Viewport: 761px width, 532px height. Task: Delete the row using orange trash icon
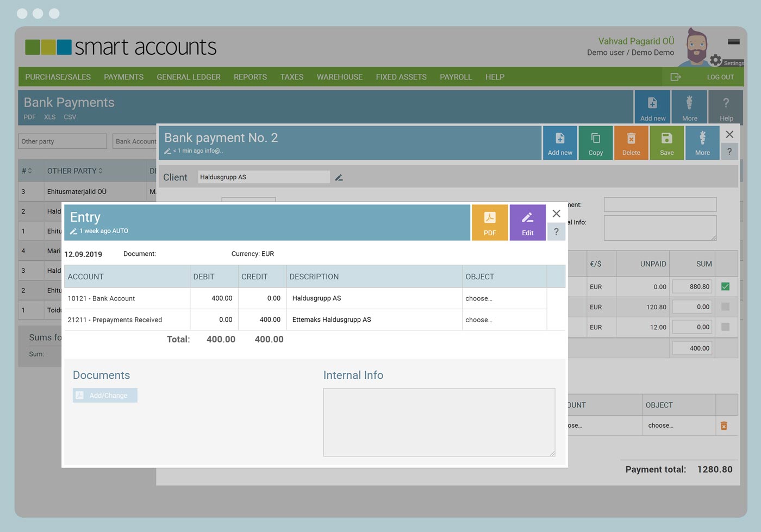(x=723, y=425)
